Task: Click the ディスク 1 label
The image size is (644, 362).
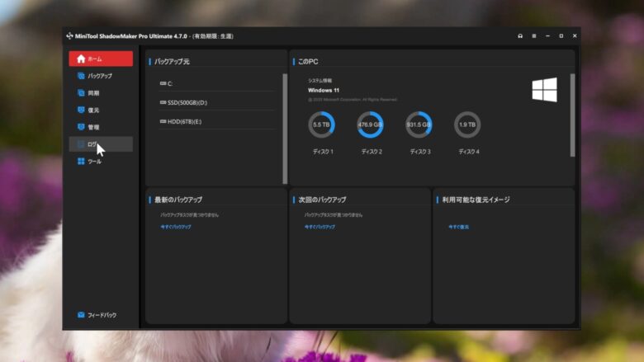Action: (x=323, y=152)
